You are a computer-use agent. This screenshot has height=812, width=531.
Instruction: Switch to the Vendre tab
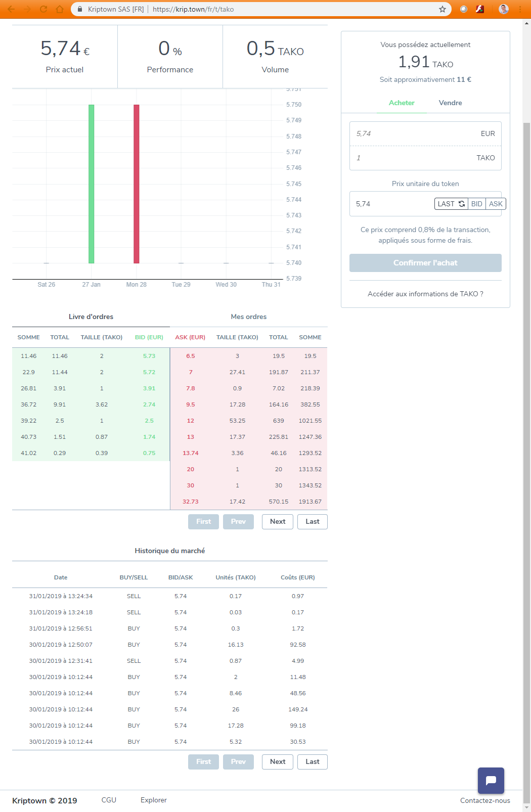[x=451, y=103]
